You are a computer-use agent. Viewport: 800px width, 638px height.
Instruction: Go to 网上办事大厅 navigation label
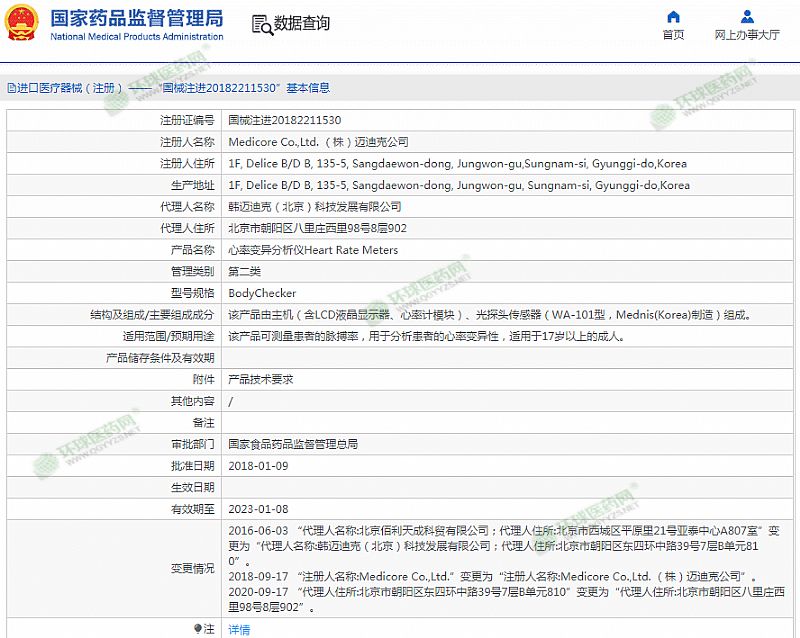[x=747, y=35]
